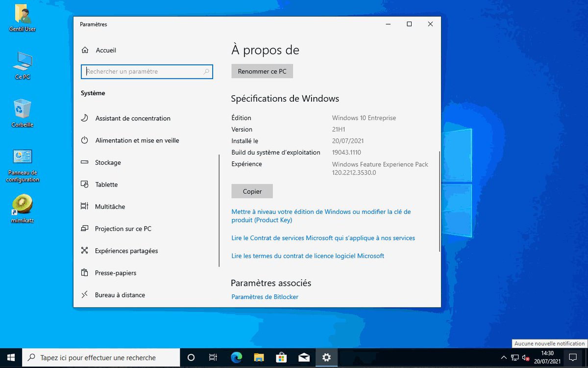Click the Expériences partagées icon
The image size is (588, 368).
[x=85, y=251]
